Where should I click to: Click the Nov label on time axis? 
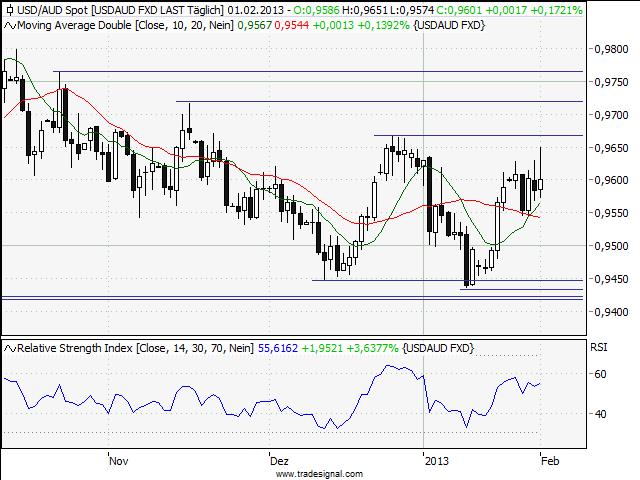(x=118, y=461)
